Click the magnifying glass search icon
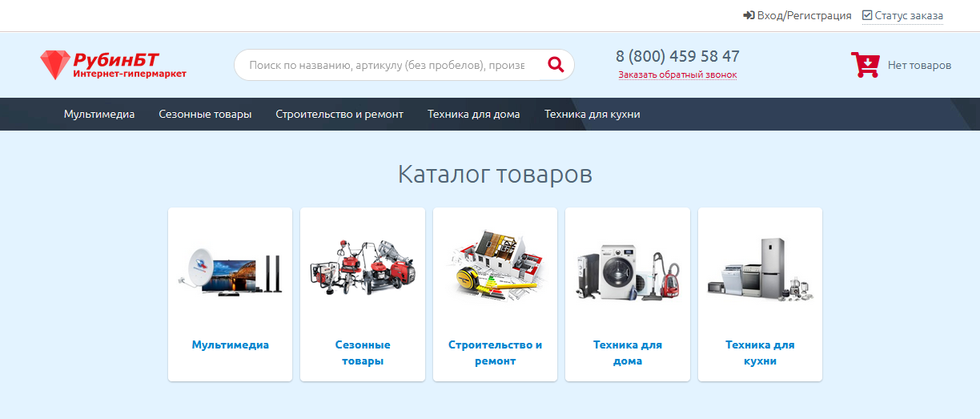The width and height of the screenshot is (980, 419). coord(556,65)
